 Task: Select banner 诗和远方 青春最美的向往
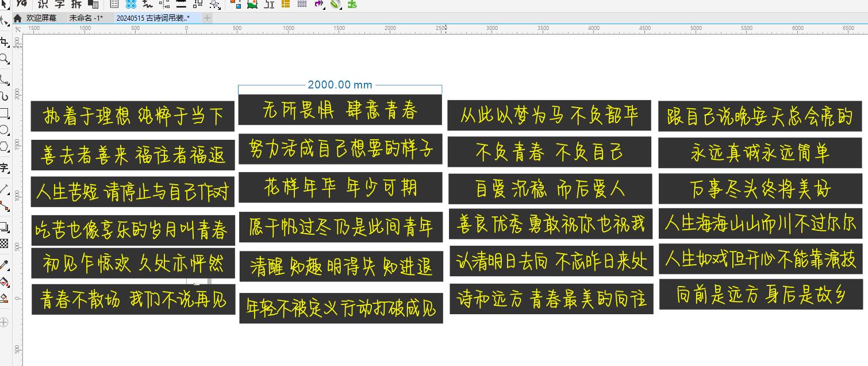click(551, 299)
